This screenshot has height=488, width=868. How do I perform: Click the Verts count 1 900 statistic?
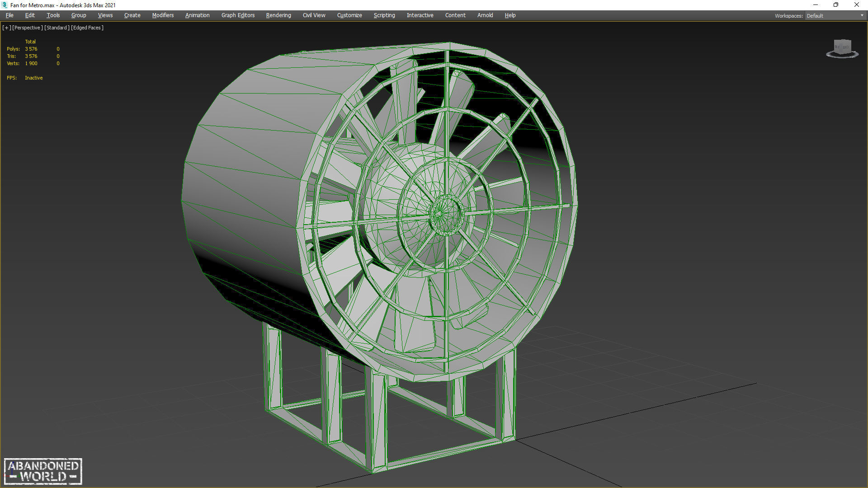tap(31, 63)
